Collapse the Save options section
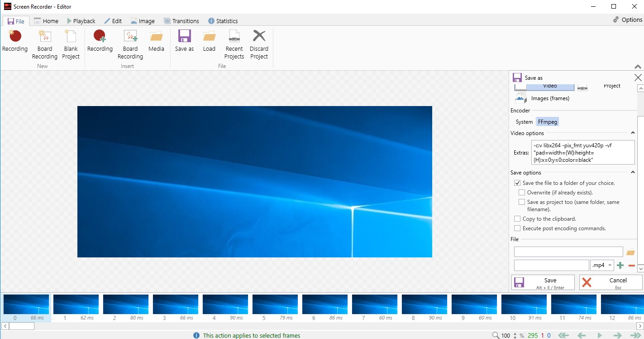This screenshot has width=644, height=339. click(x=633, y=173)
